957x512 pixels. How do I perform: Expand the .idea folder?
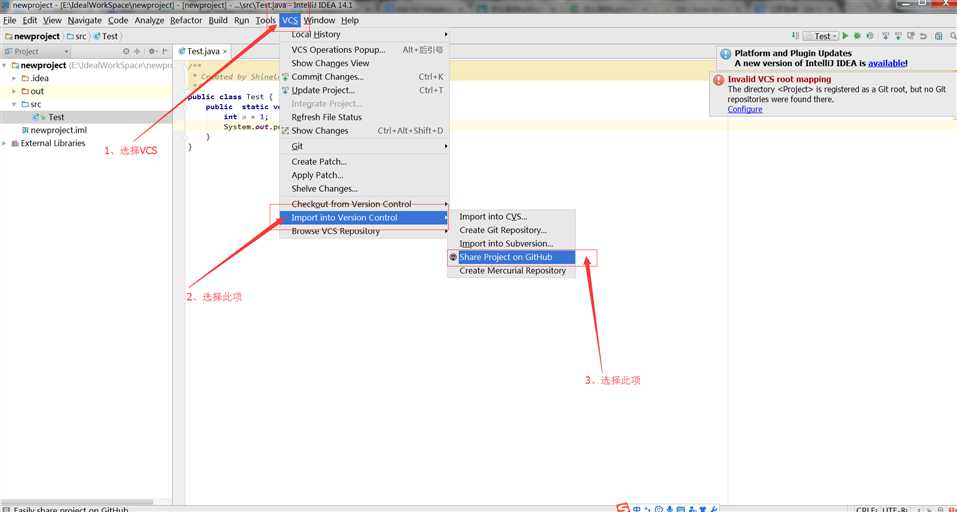point(14,78)
